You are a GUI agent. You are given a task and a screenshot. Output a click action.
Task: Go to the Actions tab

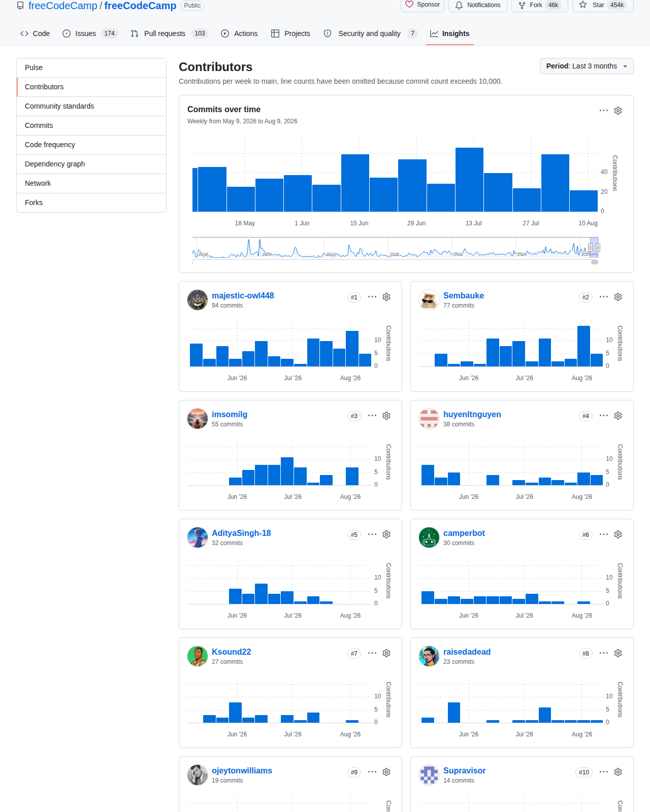(x=239, y=33)
